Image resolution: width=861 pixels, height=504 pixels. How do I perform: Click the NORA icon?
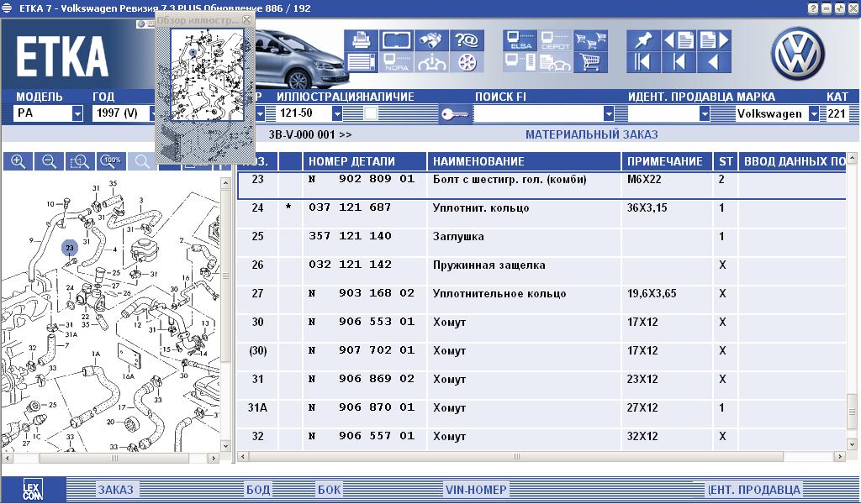397,62
